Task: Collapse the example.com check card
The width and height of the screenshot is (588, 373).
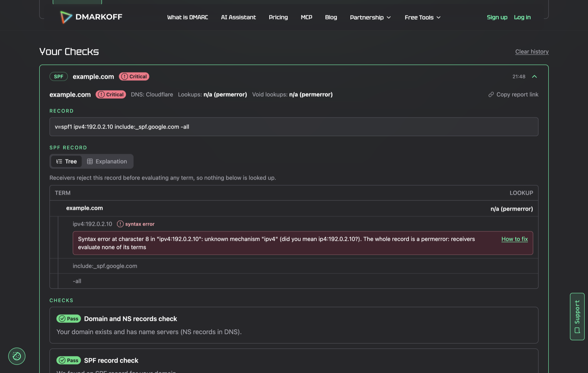Action: (x=534, y=77)
